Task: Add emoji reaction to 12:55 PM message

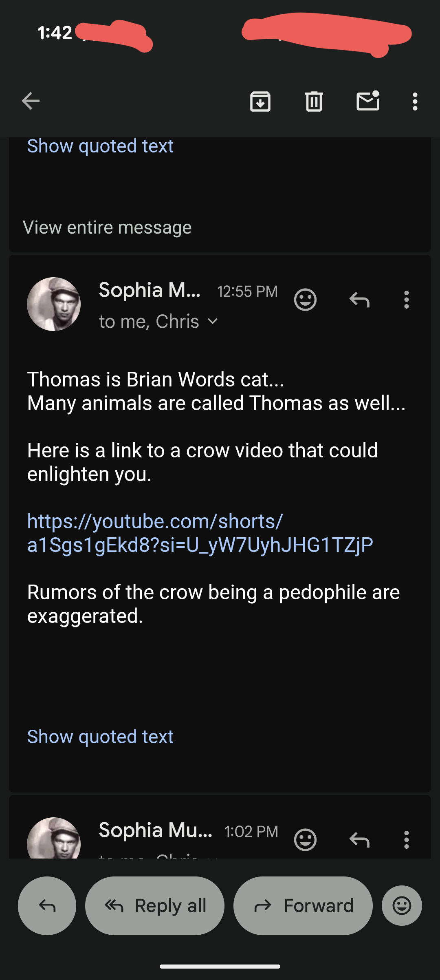Action: tap(305, 300)
